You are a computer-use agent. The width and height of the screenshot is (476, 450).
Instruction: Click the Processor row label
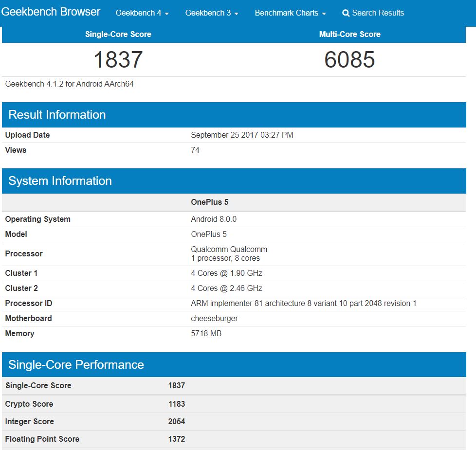coord(24,253)
